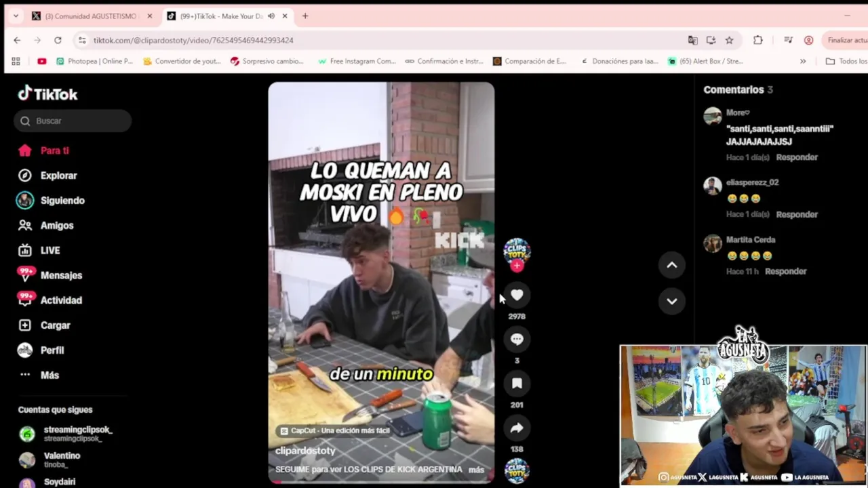Open Cargar upload page

44,325
